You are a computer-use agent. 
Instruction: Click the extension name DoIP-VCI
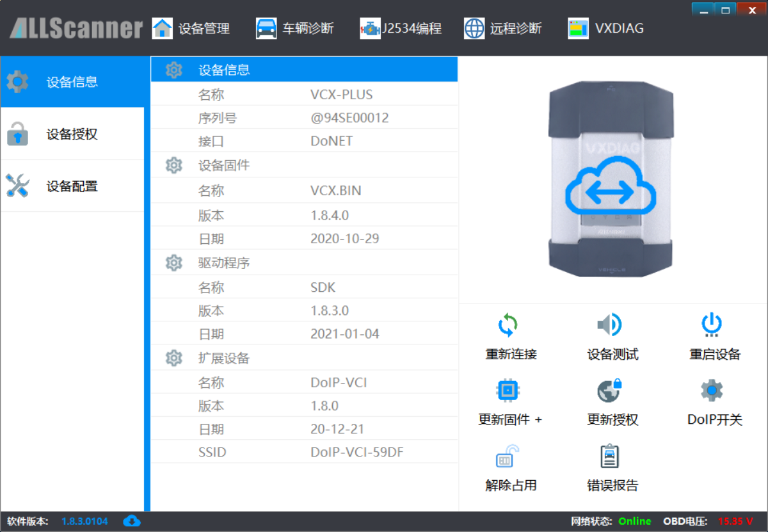[x=339, y=383]
